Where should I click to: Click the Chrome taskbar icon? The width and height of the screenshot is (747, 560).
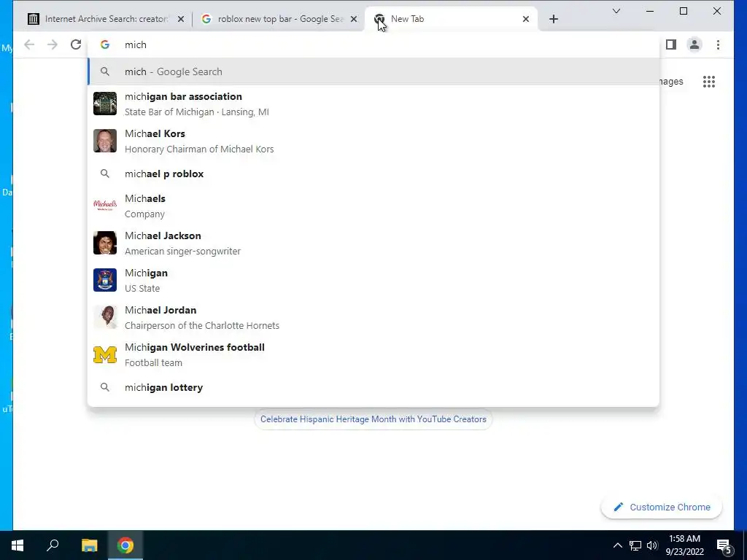(x=125, y=545)
